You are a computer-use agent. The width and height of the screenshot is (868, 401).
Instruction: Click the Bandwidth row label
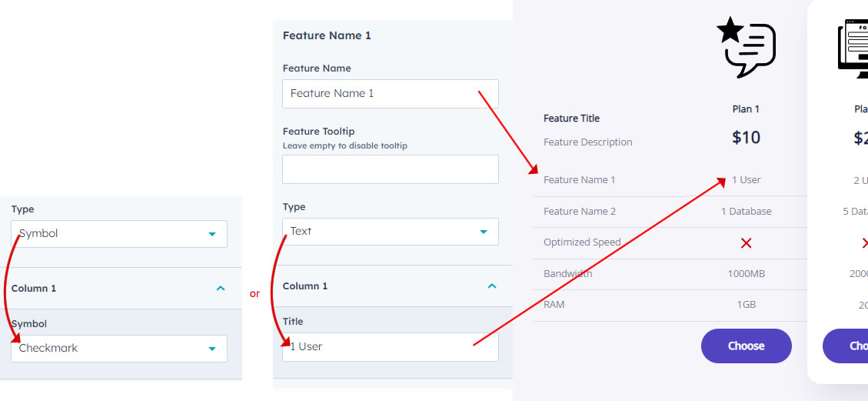pos(567,274)
